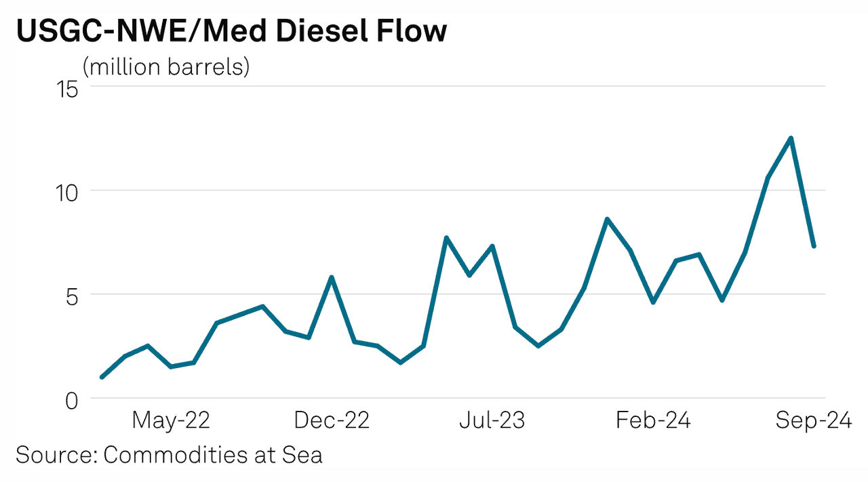The width and height of the screenshot is (868, 482).
Task: Click the chart title USGC-NWE/Med Diesel Flow
Action: pos(231,31)
